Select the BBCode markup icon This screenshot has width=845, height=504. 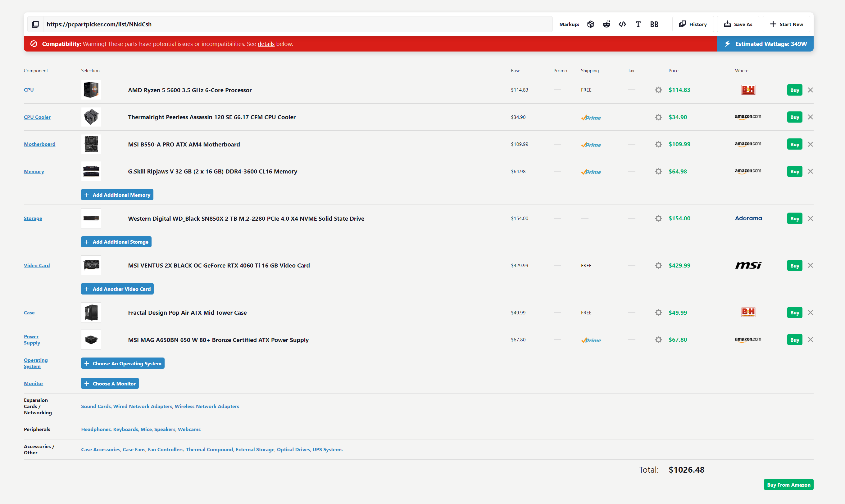coord(654,25)
